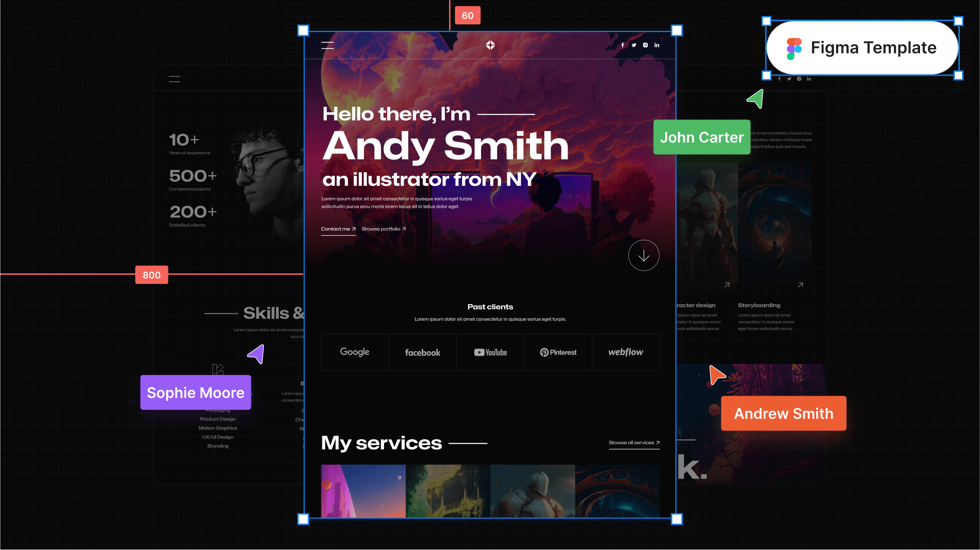Click the Google logo thumbnail in clients row
Screen dimensions: 980x550
coord(355,351)
